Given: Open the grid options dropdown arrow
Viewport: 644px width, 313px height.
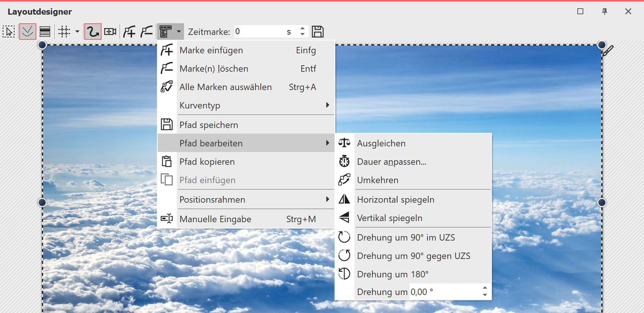Looking at the screenshot, I should [x=77, y=31].
